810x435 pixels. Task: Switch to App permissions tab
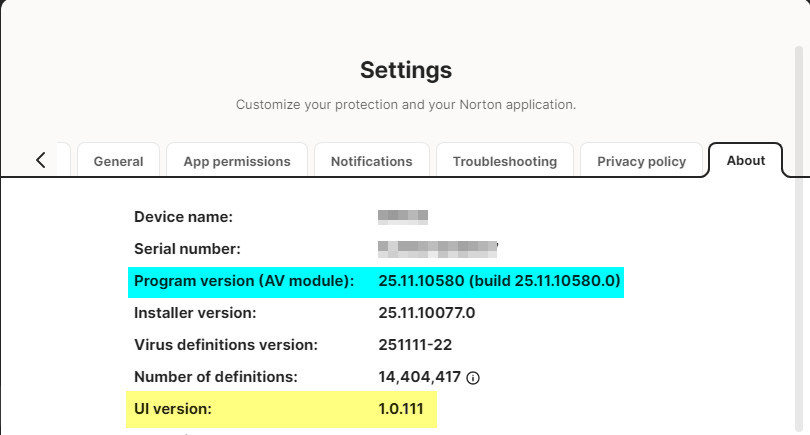[x=237, y=161]
